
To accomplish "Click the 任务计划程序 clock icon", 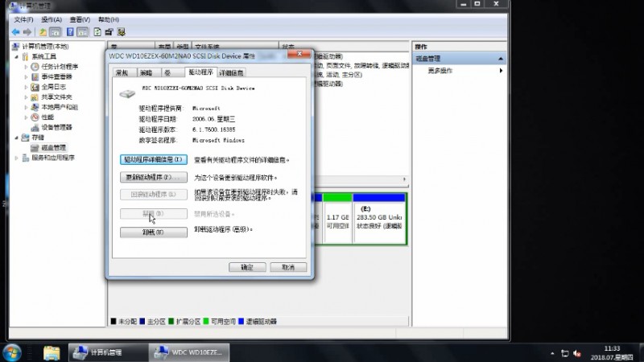I will 35,67.
